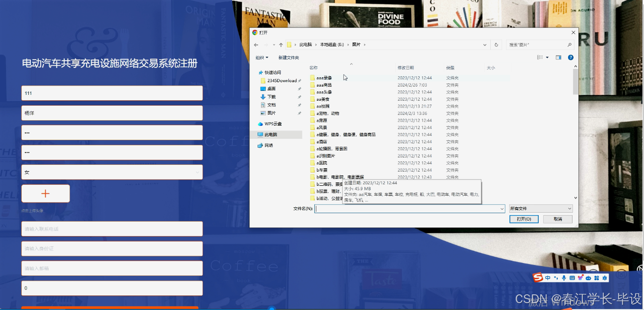This screenshot has width=644, height=310.
Task: Click the Sogou game controller icon
Action: tap(589, 278)
